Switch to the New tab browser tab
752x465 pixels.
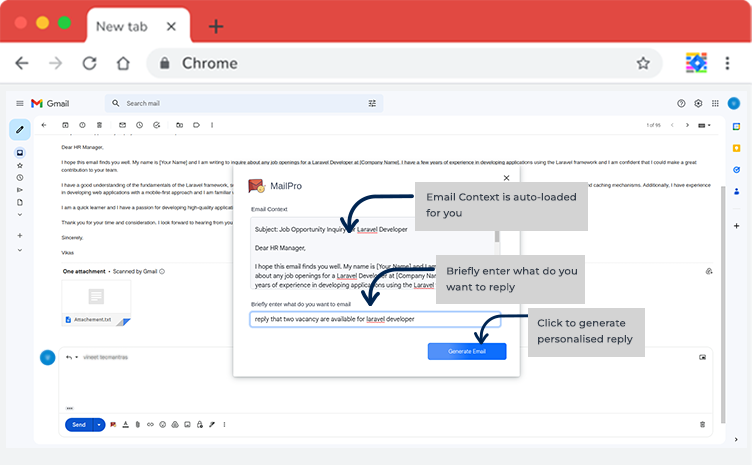point(123,27)
